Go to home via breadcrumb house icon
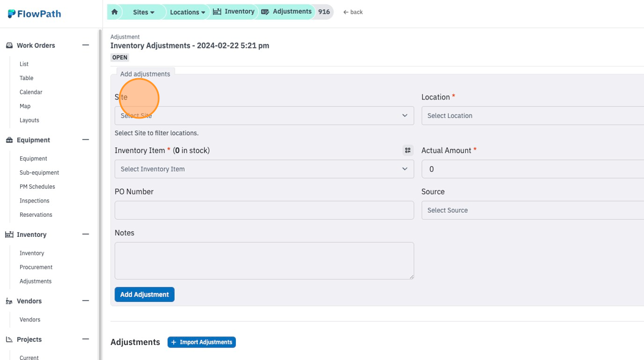Screen dimensions: 644x360 pos(114,12)
